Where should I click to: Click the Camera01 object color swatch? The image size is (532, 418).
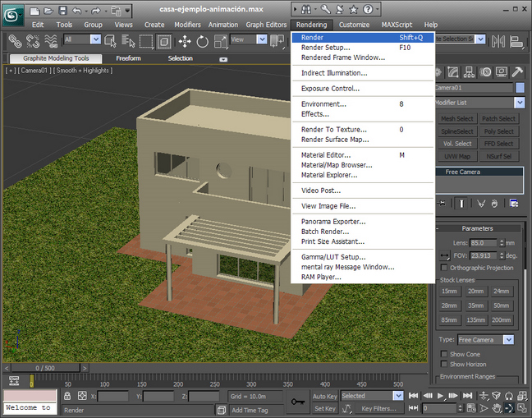pyautogui.click(x=520, y=87)
